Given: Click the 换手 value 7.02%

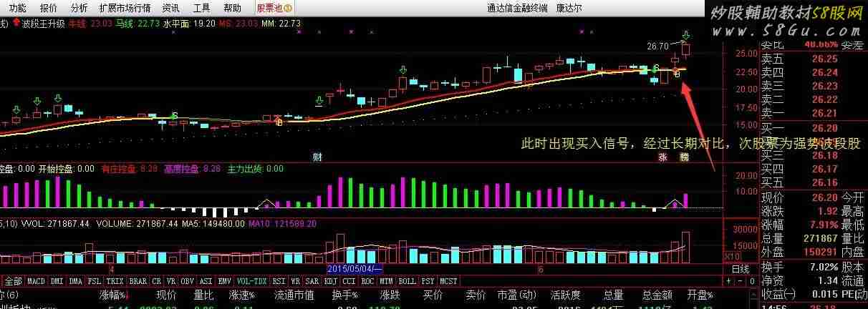Looking at the screenshot, I should click(x=824, y=266).
